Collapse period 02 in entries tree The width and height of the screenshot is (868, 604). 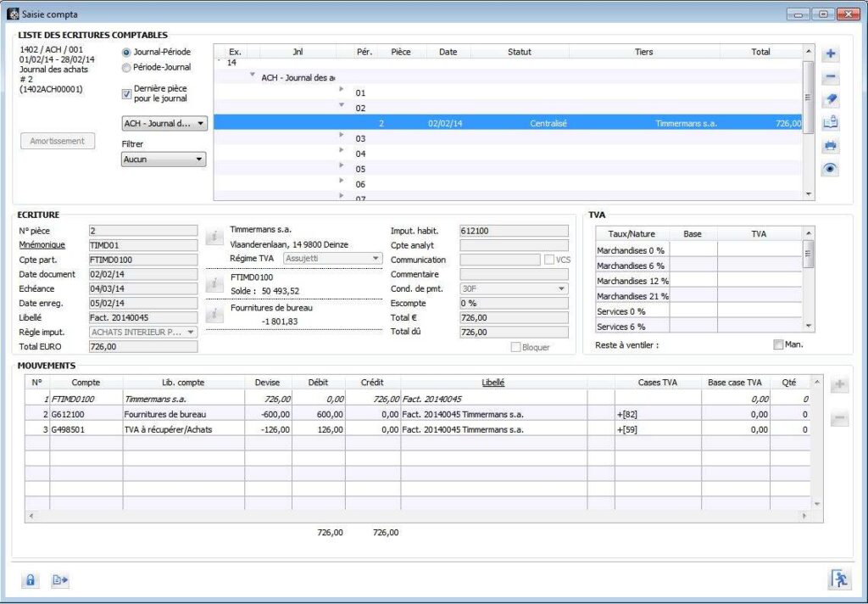click(342, 104)
